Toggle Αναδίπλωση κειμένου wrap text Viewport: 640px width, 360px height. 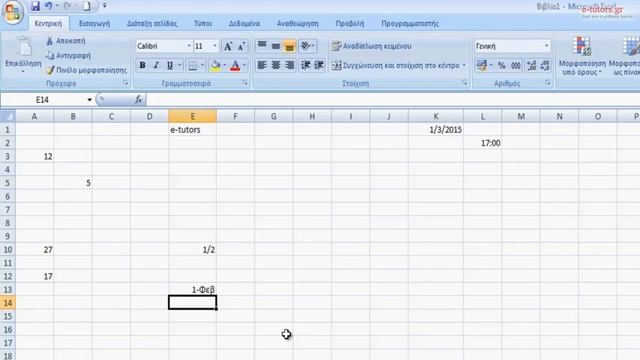(371, 46)
